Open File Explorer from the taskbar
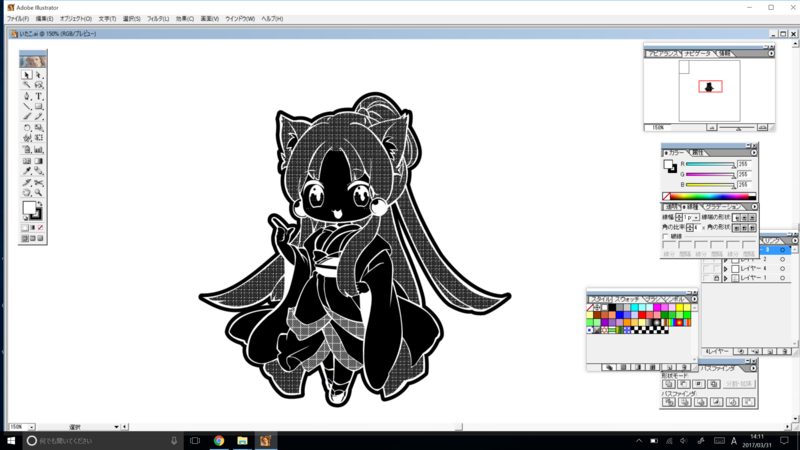 click(242, 441)
